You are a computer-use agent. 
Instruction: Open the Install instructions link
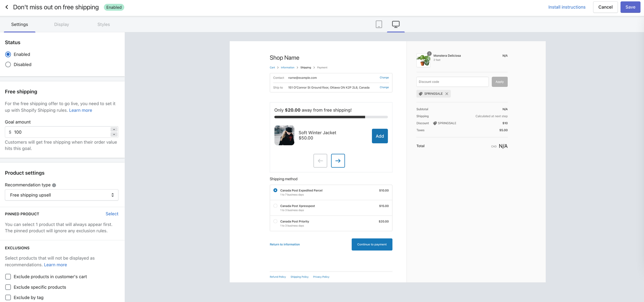567,7
